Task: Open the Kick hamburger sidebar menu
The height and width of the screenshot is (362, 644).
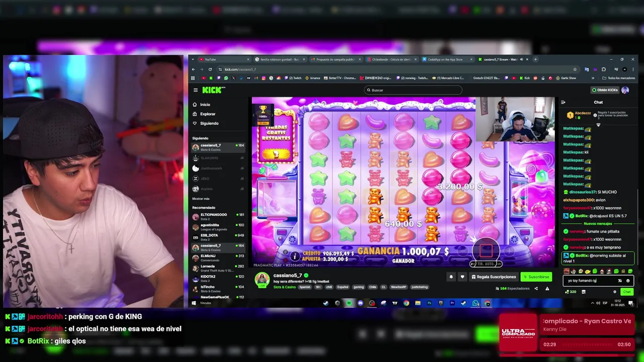Action: click(196, 90)
